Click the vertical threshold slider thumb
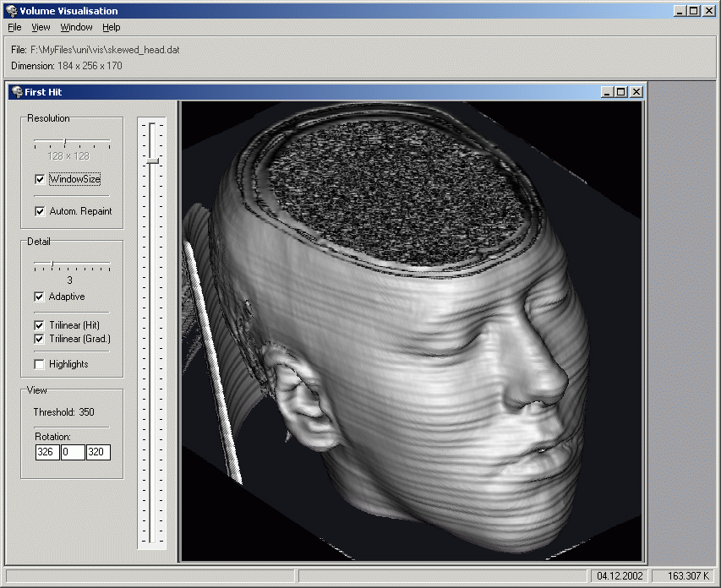 153,160
